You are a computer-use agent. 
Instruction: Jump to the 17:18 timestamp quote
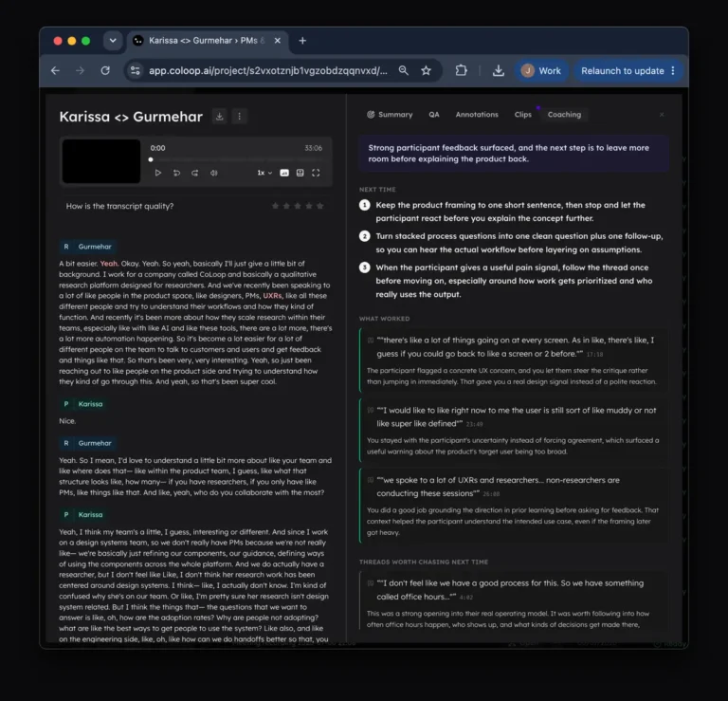(x=594, y=355)
